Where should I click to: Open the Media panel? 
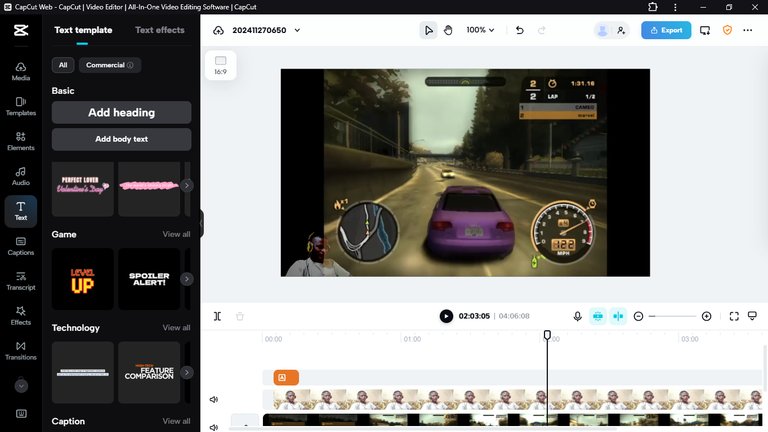point(21,72)
